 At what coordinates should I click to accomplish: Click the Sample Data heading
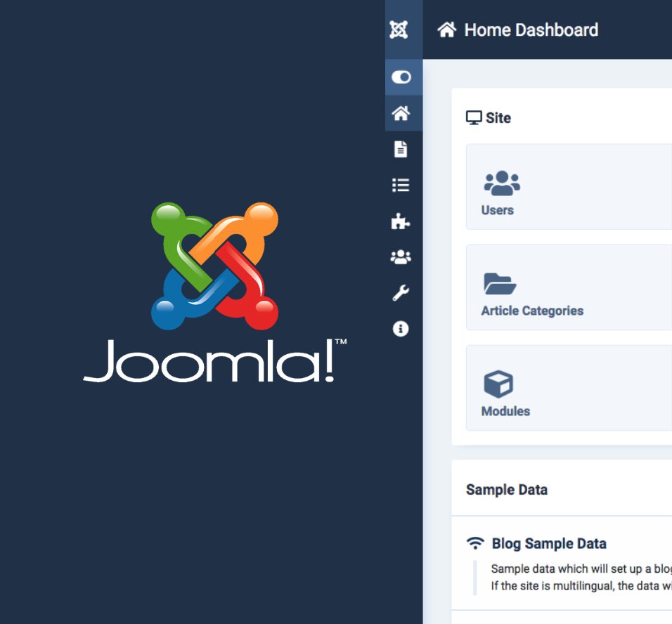click(x=507, y=489)
